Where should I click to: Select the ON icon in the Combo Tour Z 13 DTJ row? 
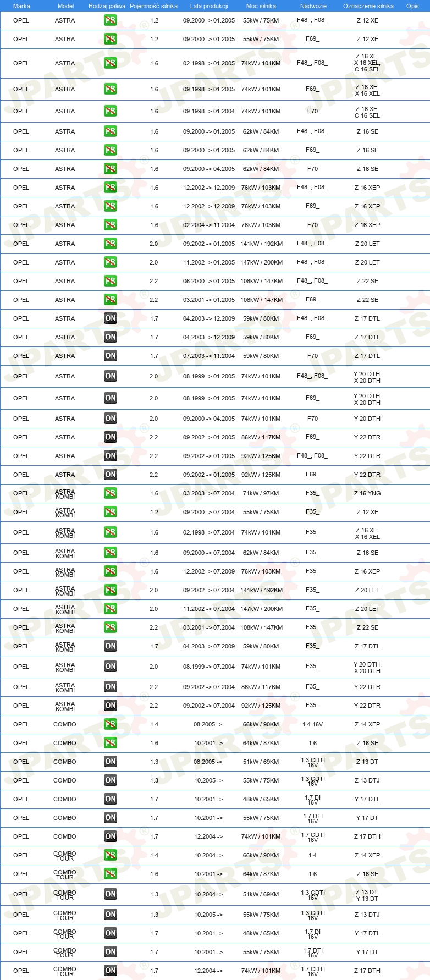111,915
